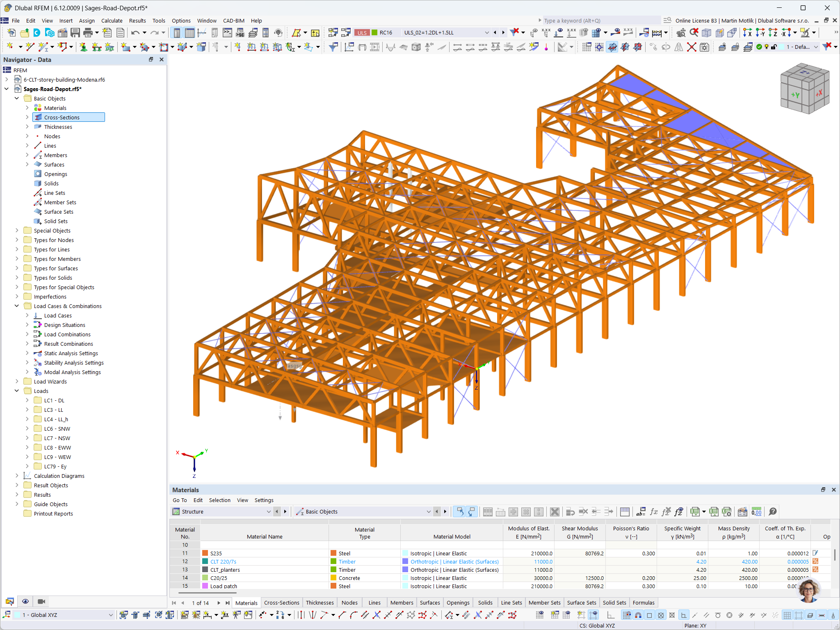840x630 pixels.
Task: Click the blue CLT 220/7s material link
Action: (223, 561)
